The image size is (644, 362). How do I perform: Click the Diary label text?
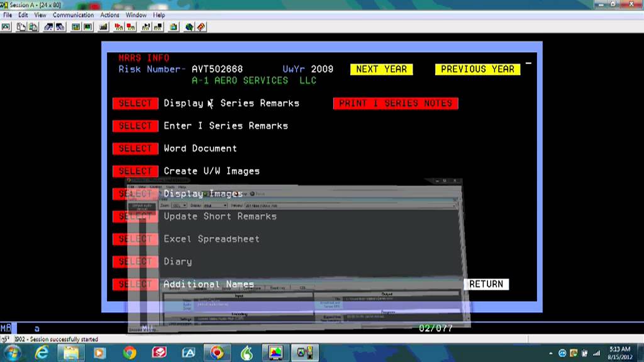coord(178,261)
